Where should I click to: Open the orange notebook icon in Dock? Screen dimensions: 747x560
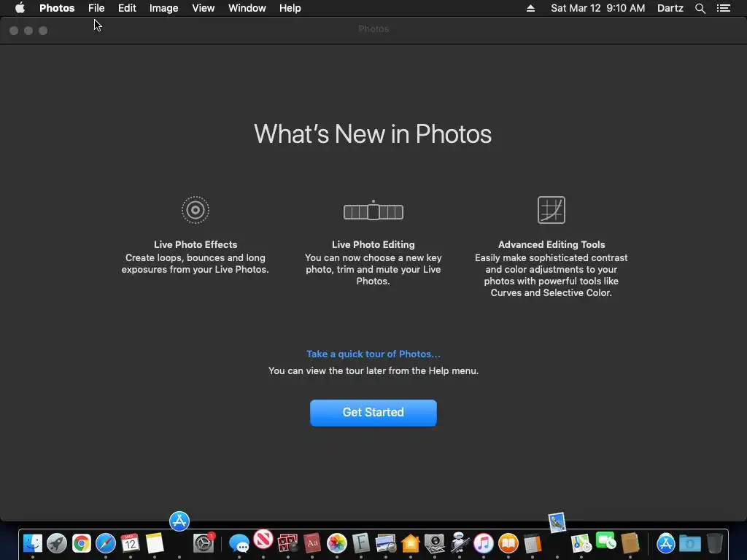pyautogui.click(x=533, y=542)
